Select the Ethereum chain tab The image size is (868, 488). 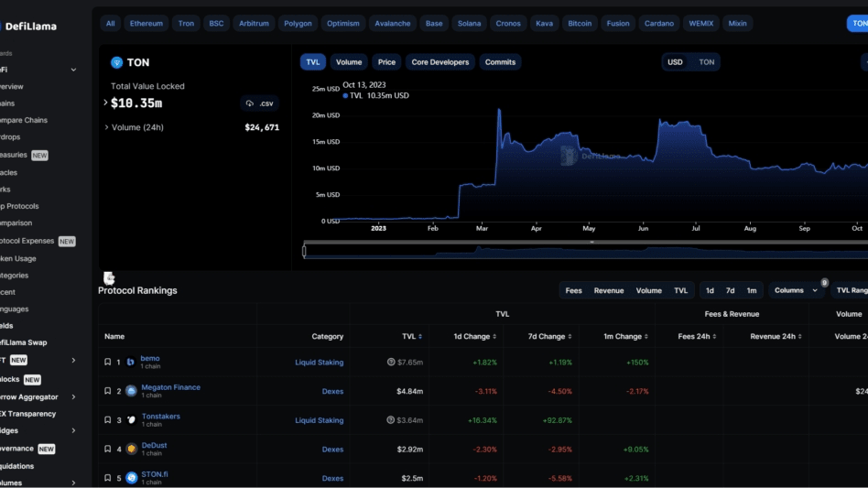tap(146, 23)
